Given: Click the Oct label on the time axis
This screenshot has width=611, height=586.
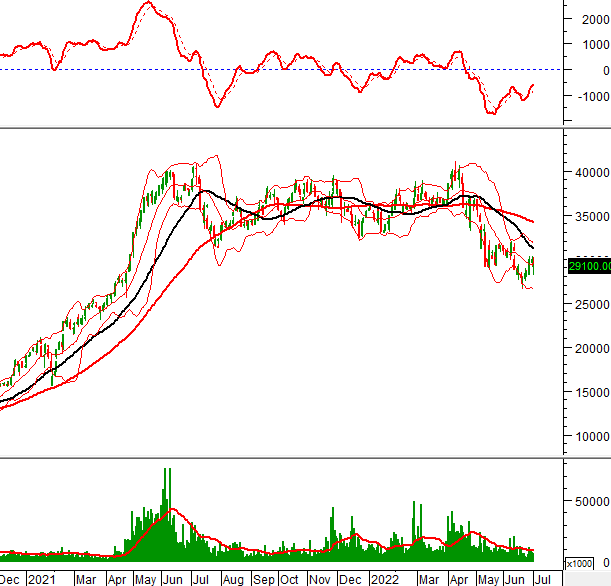Looking at the screenshot, I should [x=290, y=579].
